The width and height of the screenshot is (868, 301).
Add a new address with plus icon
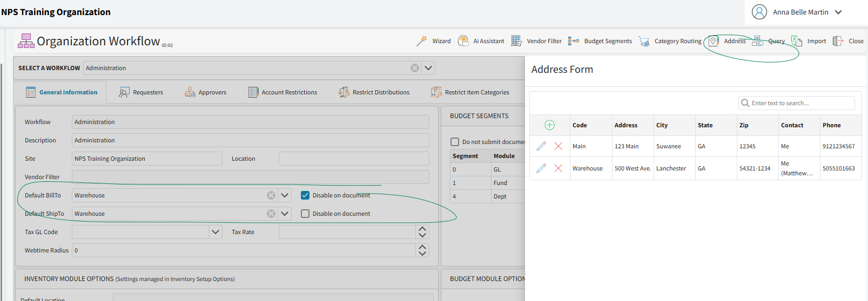click(x=549, y=125)
